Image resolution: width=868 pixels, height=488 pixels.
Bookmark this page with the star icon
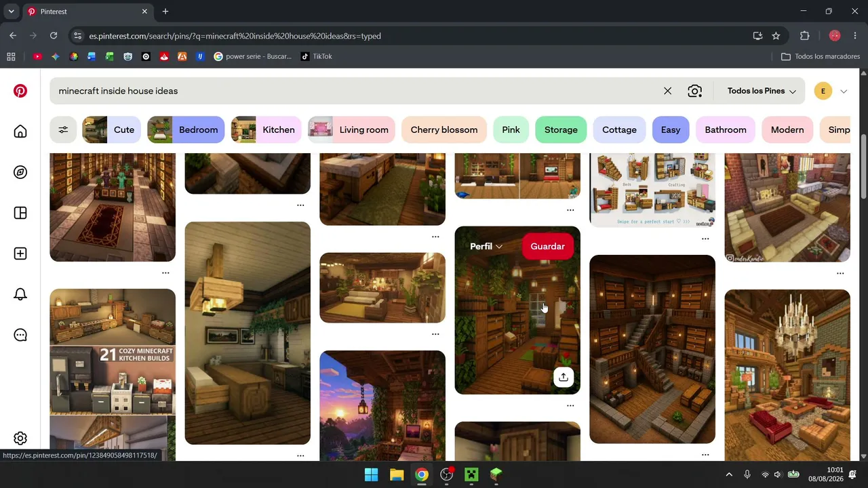776,36
